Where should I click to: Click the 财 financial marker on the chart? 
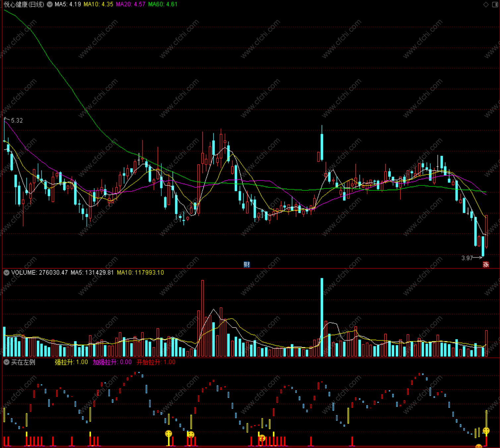(247, 264)
